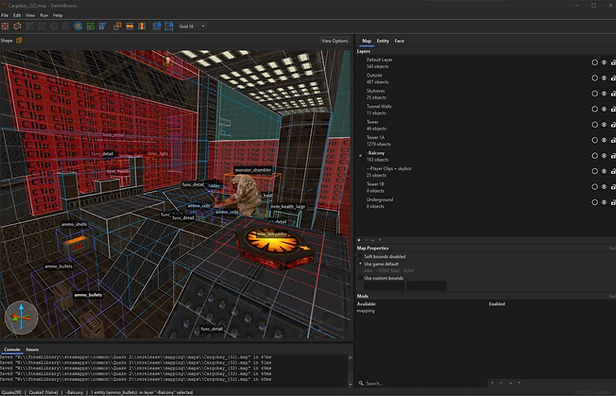Click the move layer down arrow icon
Image resolution: width=616 pixels, height=396 pixels.
(x=380, y=240)
